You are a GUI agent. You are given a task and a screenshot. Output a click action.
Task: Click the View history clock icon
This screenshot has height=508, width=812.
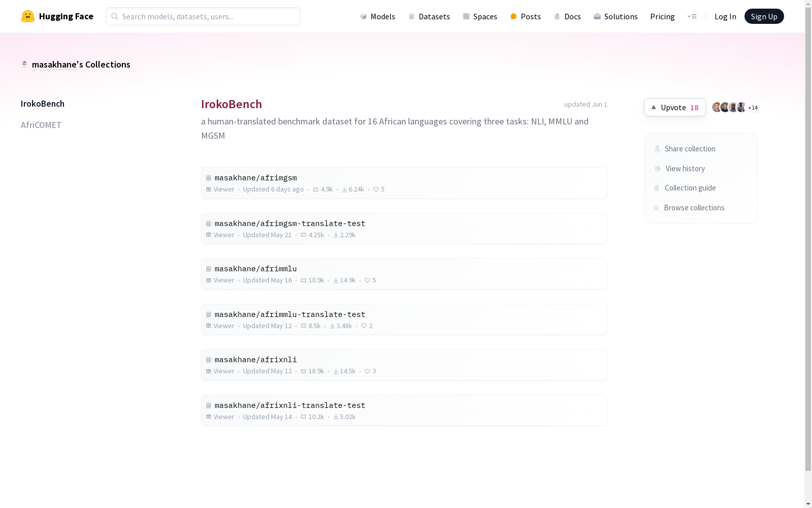(658, 169)
